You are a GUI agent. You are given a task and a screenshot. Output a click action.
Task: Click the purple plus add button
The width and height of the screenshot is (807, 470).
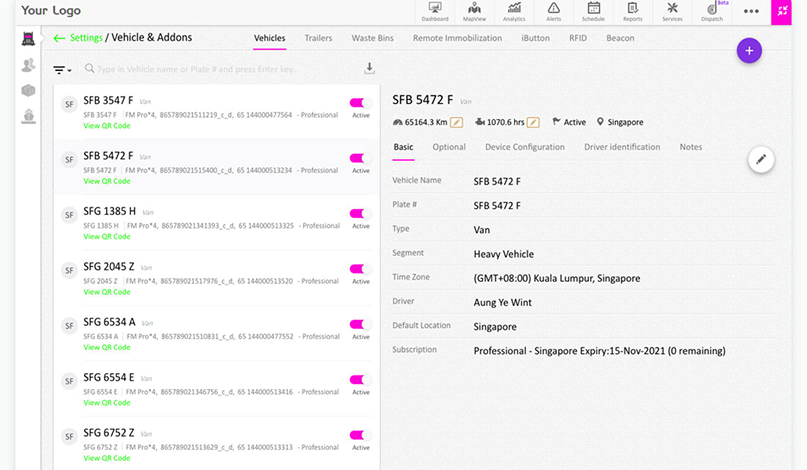click(749, 50)
